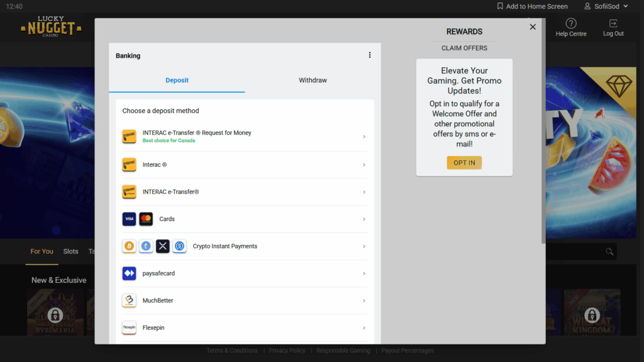
Task: Click the Bitcoin crypto icon
Action: 129,246
